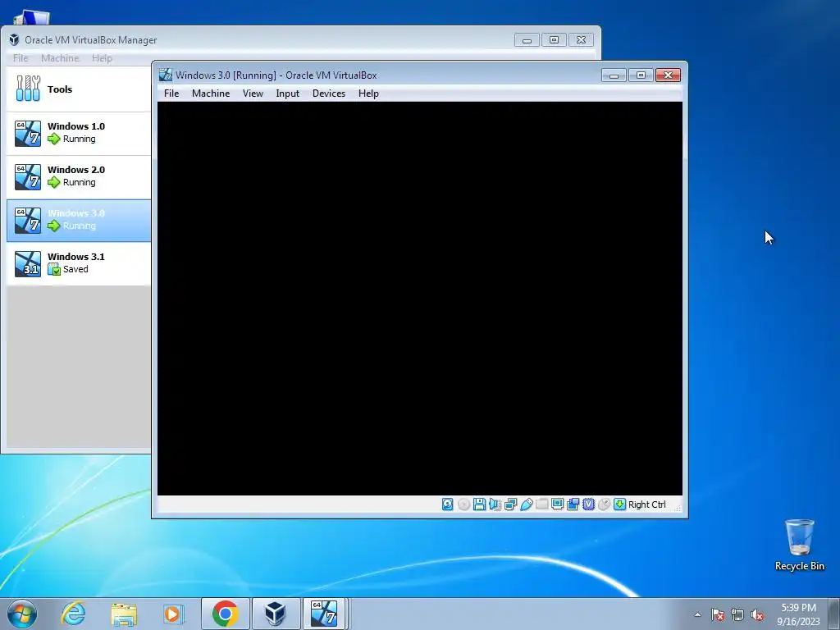
Task: Switch to VirtualBox Manager taskbar button
Action: click(276, 614)
